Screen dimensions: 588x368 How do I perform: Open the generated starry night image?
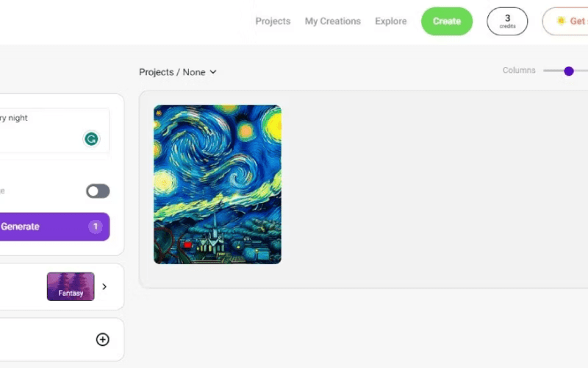click(218, 185)
